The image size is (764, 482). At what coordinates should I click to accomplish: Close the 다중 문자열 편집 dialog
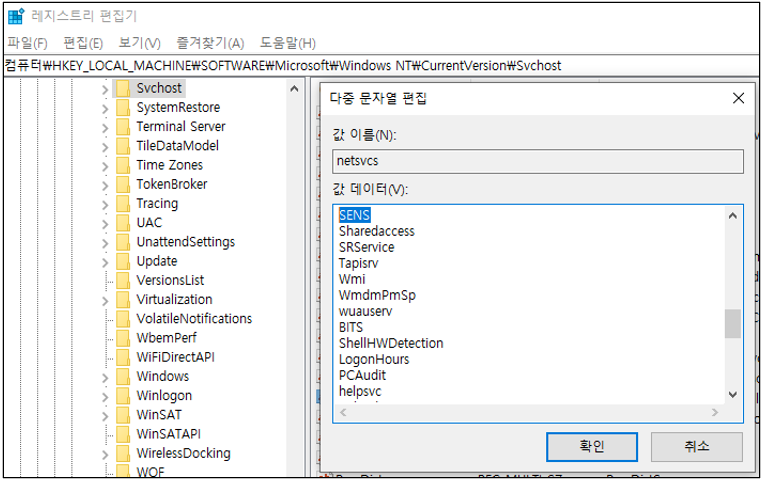pyautogui.click(x=738, y=98)
